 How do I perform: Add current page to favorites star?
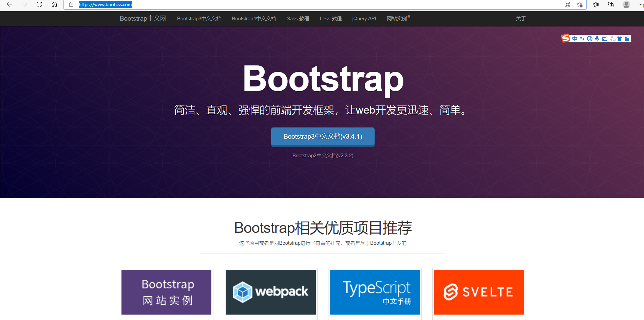pyautogui.click(x=580, y=5)
